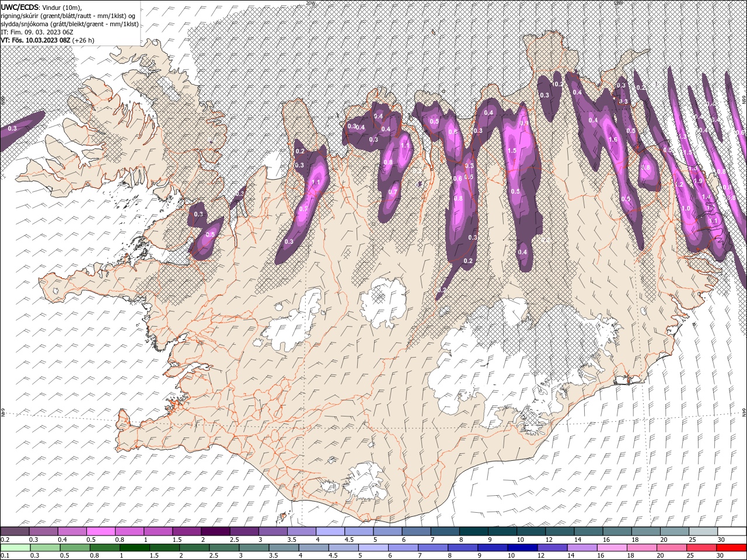Click the '1.9' precipitation value on the map
747x560 pixels.
pos(697,181)
